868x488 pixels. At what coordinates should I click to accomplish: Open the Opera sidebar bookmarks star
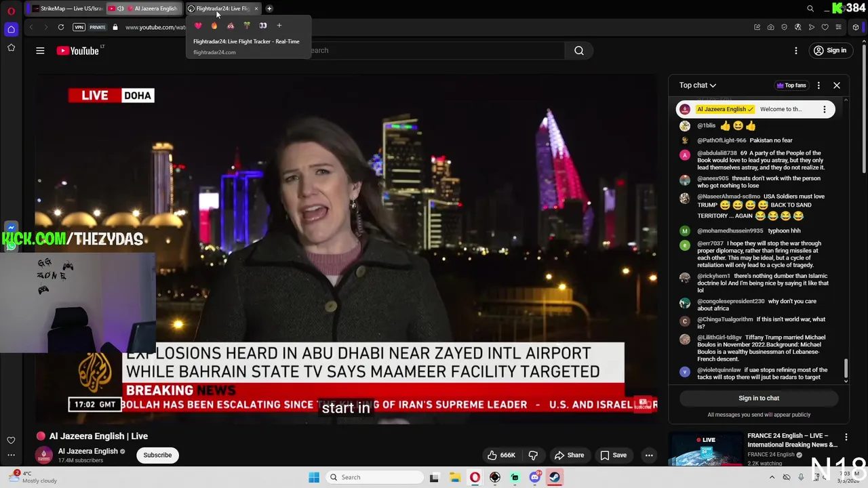11,48
